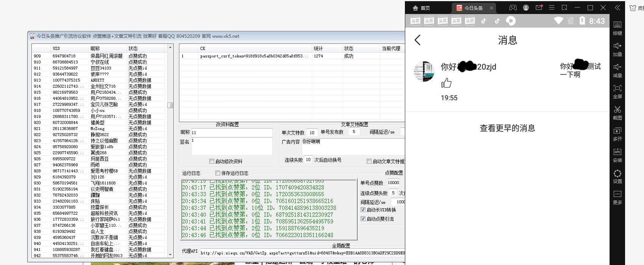This screenshot has height=265, width=644.
Task: Open the message sender's avatar
Action: (x=424, y=71)
